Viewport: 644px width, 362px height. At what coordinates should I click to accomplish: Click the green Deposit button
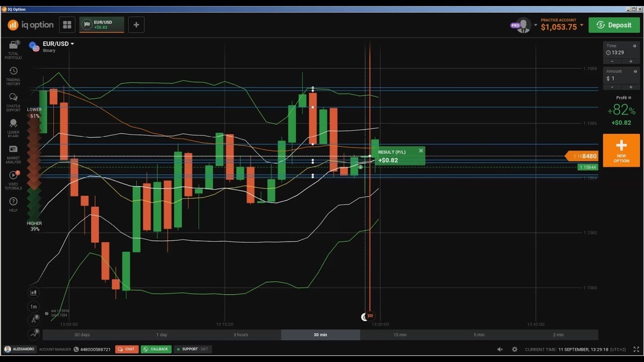(614, 25)
